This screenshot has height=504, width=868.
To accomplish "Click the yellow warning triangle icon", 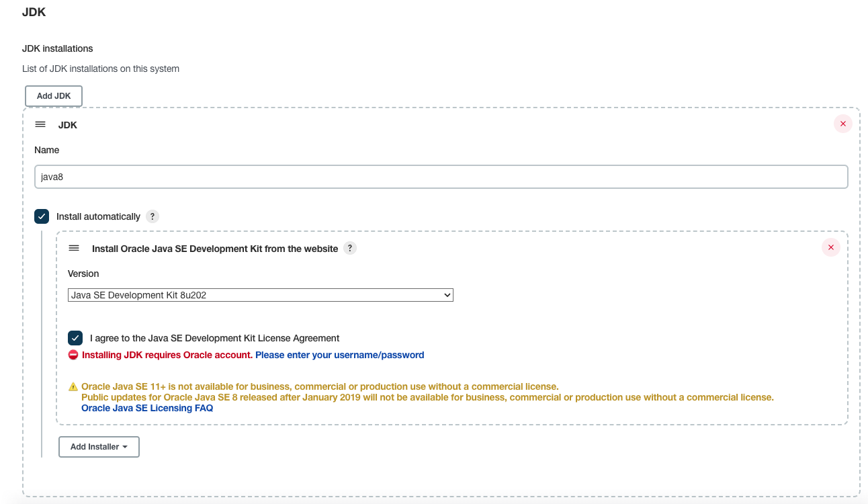I will (x=73, y=386).
